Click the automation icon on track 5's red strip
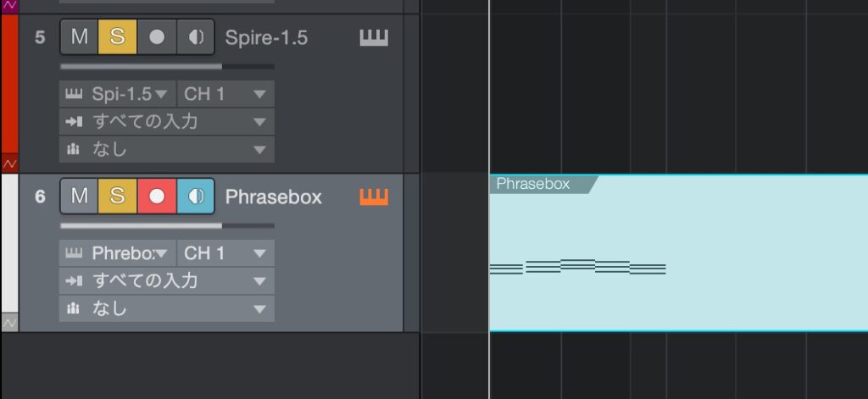The width and height of the screenshot is (868, 399). 9,162
